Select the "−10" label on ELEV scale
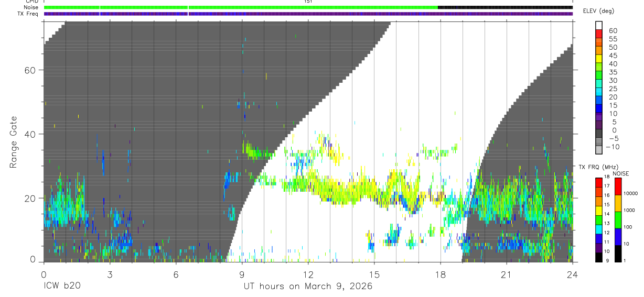Image resolution: width=644 pixels, height=297 pixels. tap(612, 147)
